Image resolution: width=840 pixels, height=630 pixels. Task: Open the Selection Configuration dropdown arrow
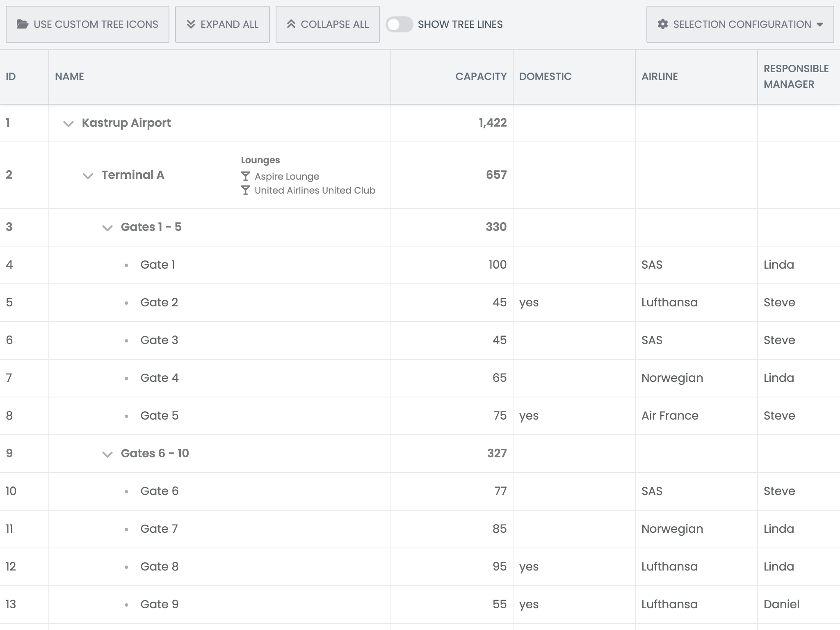point(820,25)
